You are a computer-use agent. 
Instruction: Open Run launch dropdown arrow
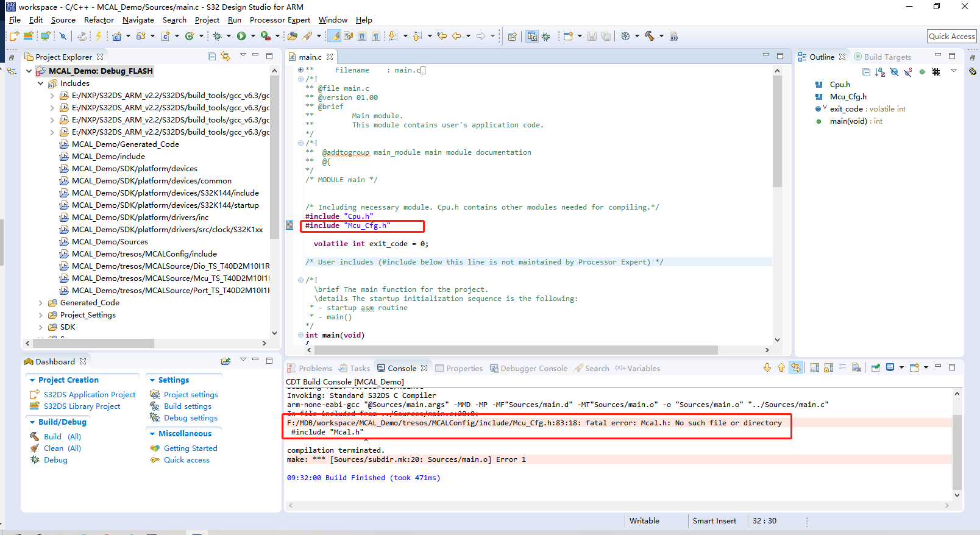(x=253, y=37)
